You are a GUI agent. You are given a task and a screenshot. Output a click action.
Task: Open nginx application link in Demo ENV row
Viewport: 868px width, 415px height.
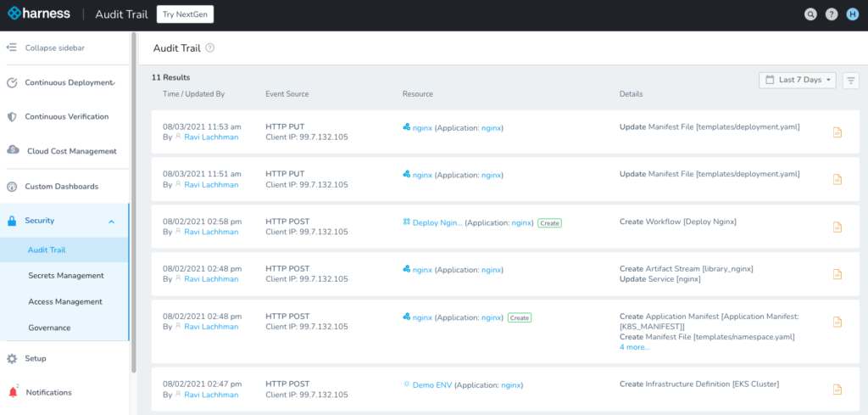point(511,384)
